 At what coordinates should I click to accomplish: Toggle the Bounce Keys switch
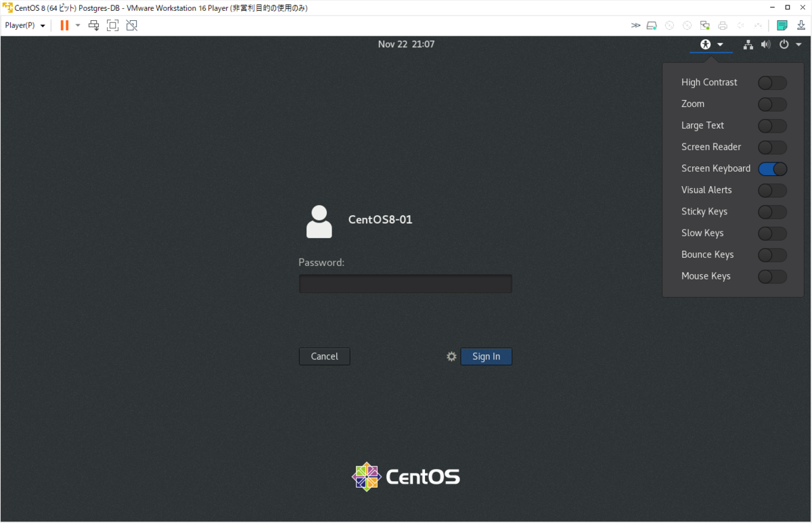coord(772,255)
